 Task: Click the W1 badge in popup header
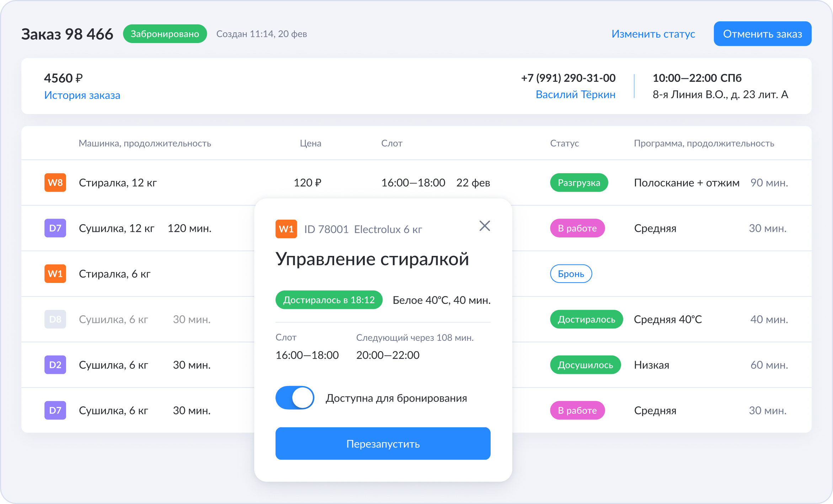pos(286,229)
